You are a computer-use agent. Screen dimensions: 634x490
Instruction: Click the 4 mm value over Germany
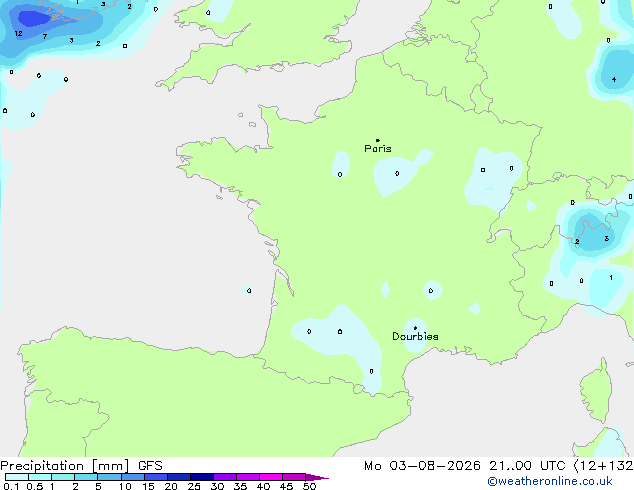[614, 80]
